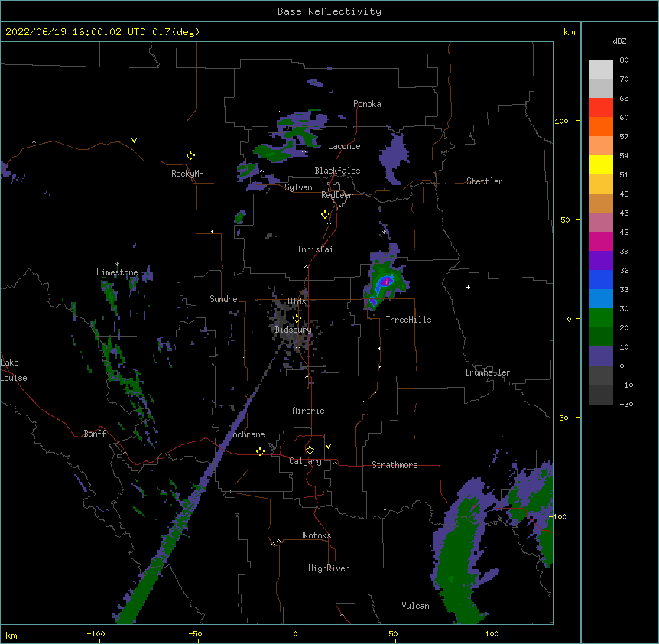Click the yellow diamond marker below Olds
659x644 pixels.
pos(297,318)
